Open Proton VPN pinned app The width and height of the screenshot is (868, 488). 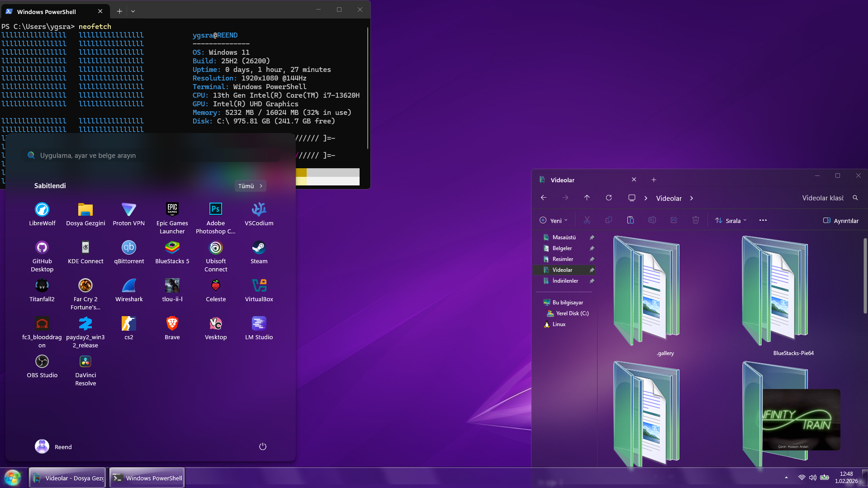click(x=129, y=214)
